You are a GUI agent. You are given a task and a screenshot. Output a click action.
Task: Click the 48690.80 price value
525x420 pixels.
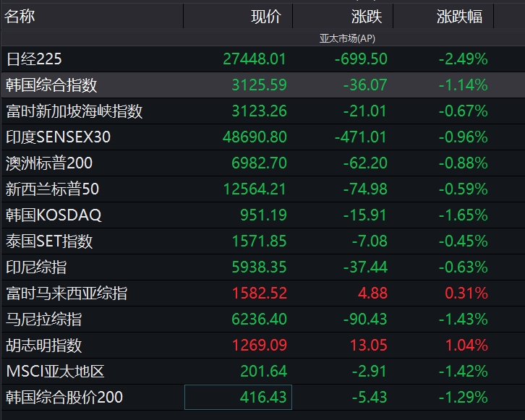point(255,137)
